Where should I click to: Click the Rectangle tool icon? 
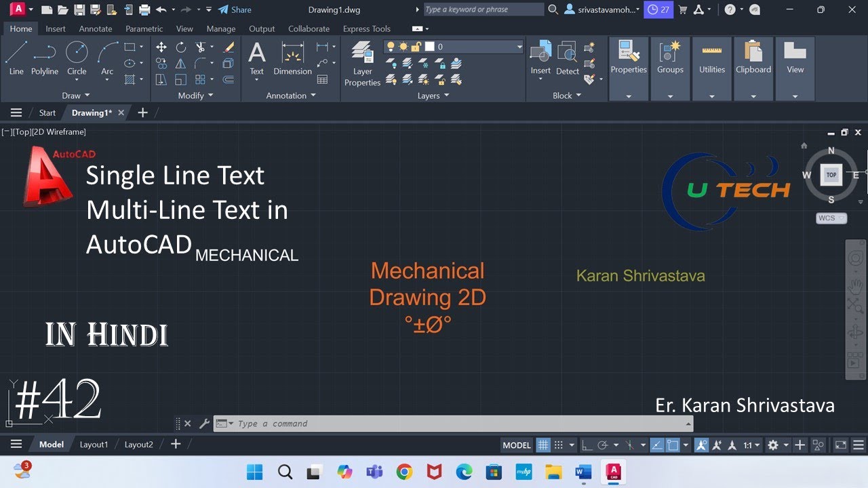point(130,47)
